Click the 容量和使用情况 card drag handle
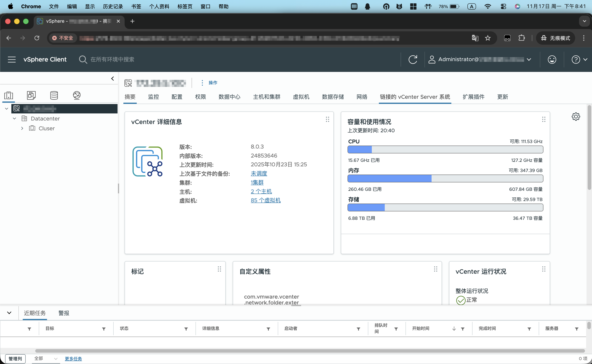The height and width of the screenshot is (364, 592). click(x=544, y=120)
